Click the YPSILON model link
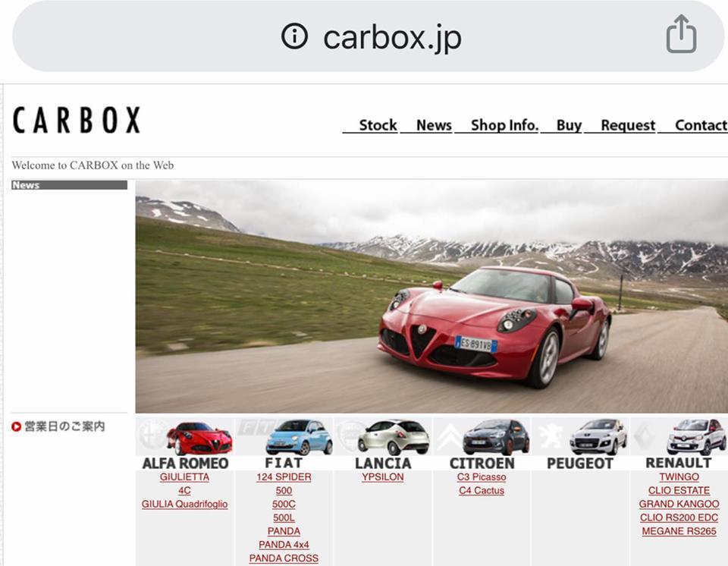The image size is (728, 566). (383, 477)
